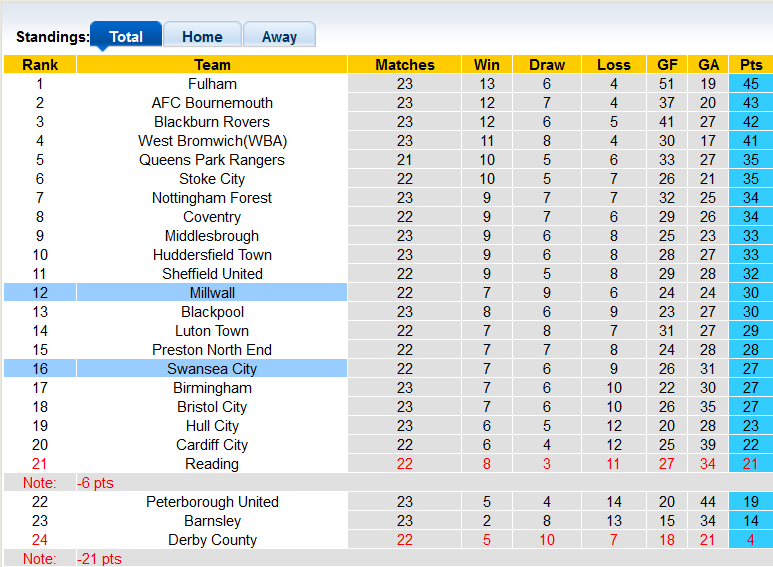773x567 pixels.
Task: Click the Reading team name
Action: click(x=212, y=464)
